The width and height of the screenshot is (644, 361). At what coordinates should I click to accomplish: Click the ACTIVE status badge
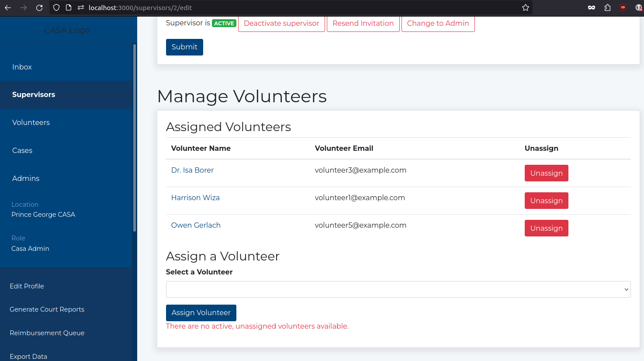[224, 24]
